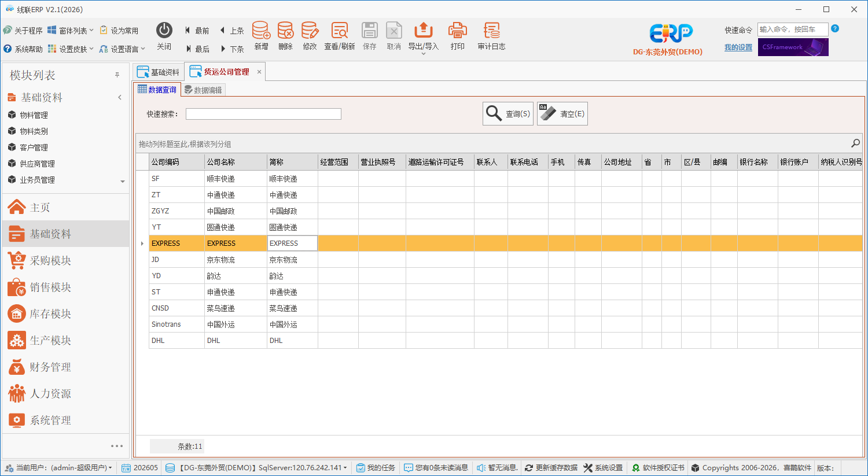
Task: Click the 新增 (Add) toolbar icon
Action: (261, 36)
